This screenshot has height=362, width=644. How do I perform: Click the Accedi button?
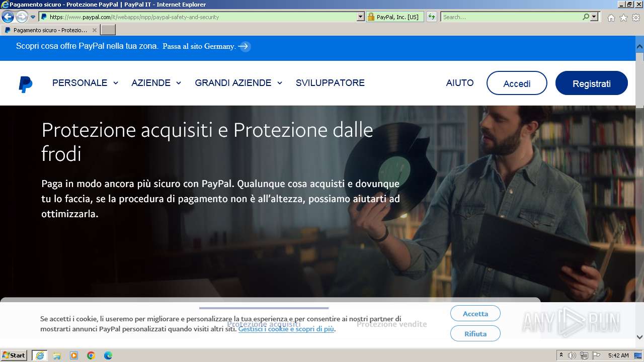point(517,83)
